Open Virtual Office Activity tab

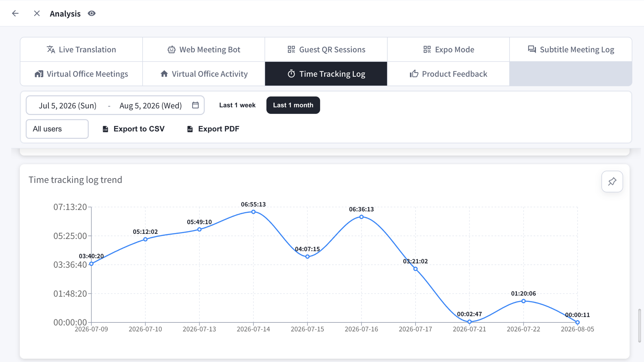204,74
